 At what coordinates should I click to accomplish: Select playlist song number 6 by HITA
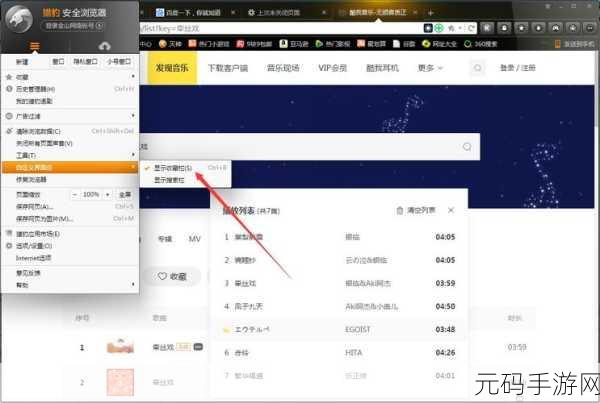pyautogui.click(x=339, y=352)
